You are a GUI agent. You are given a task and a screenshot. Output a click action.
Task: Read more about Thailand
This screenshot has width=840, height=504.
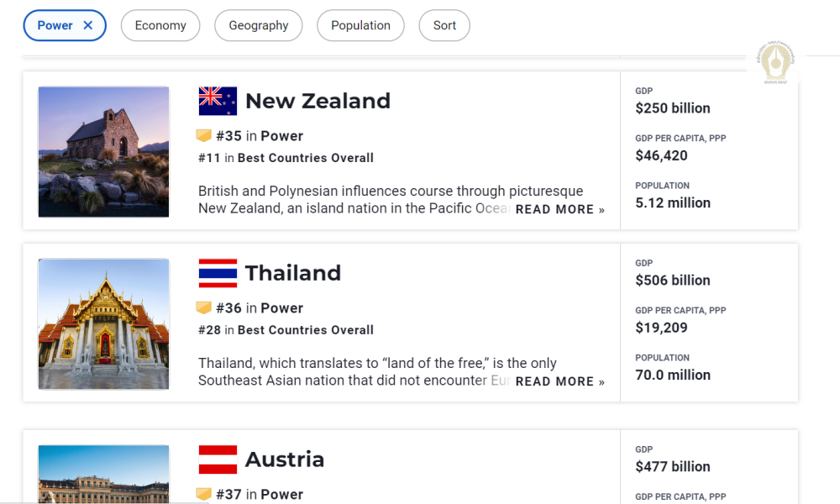pyautogui.click(x=559, y=381)
